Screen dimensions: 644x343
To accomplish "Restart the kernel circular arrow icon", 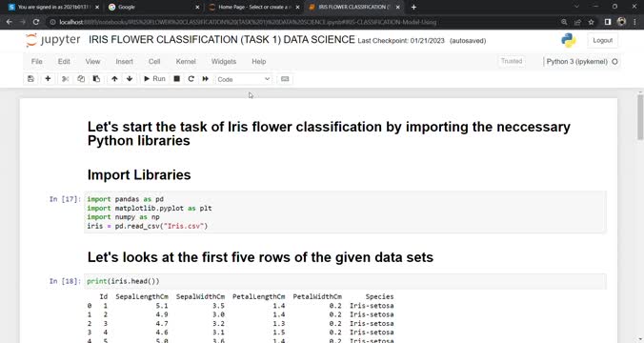I will click(191, 79).
